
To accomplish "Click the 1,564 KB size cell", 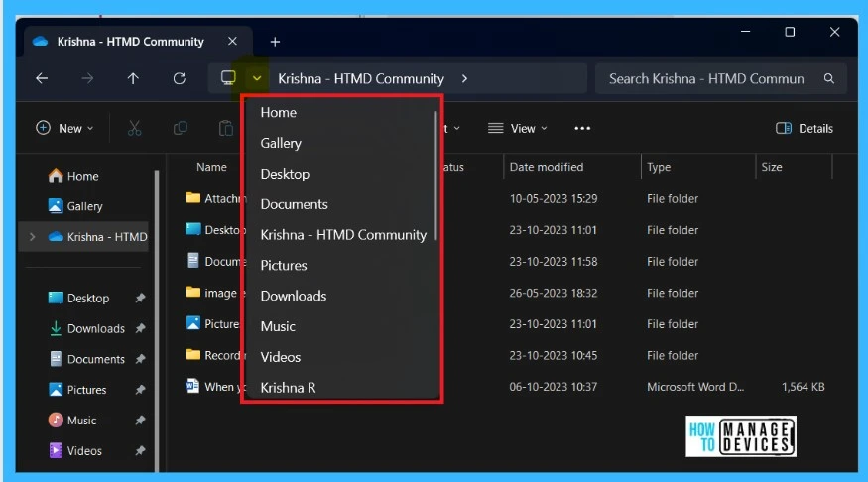I will [x=803, y=387].
